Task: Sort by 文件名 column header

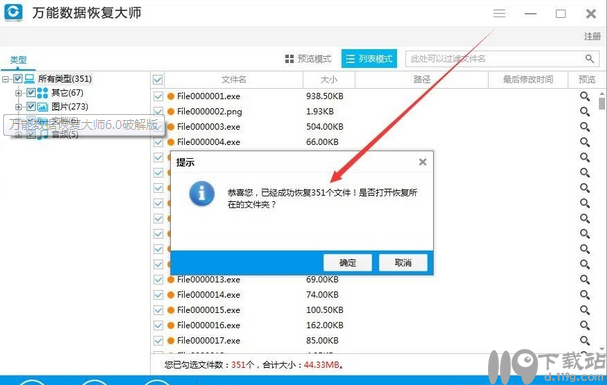Action: tap(233, 80)
